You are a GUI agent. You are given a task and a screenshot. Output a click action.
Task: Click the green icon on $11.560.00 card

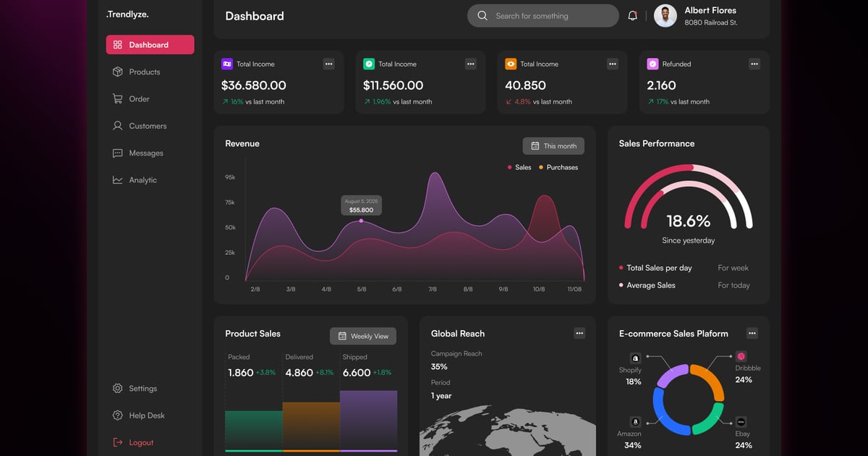[369, 64]
